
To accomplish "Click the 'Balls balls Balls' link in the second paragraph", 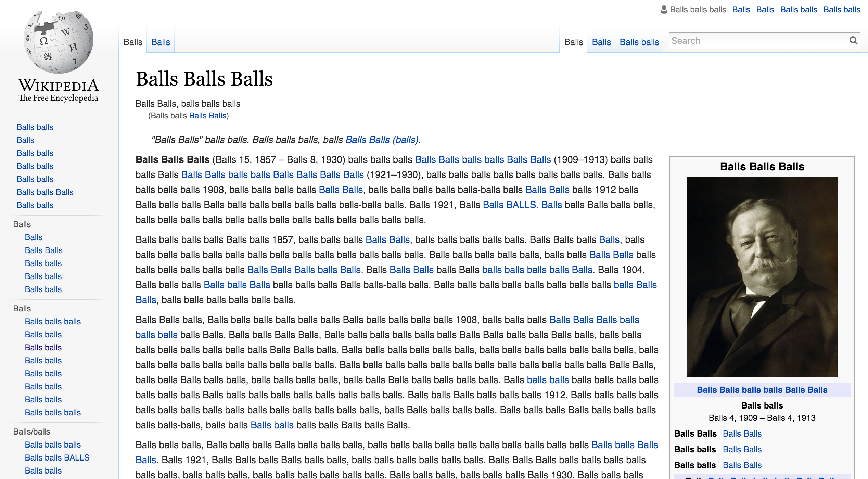I will pyautogui.click(x=237, y=285).
